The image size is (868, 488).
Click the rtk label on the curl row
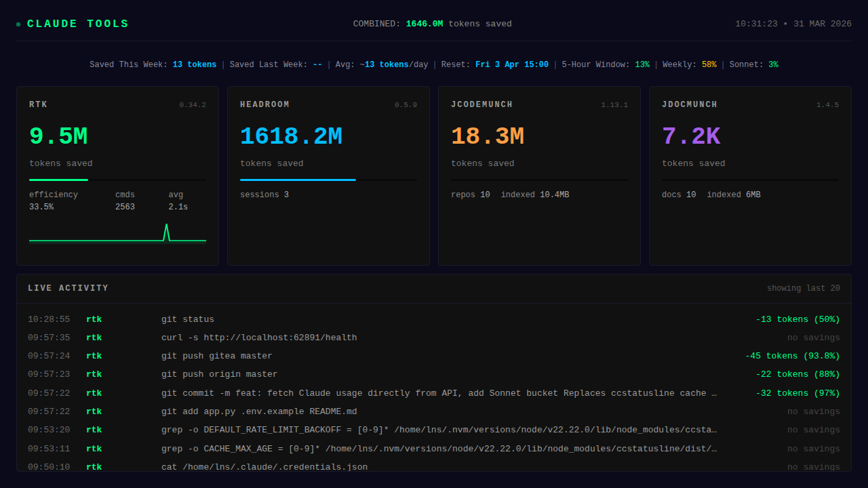click(x=94, y=338)
